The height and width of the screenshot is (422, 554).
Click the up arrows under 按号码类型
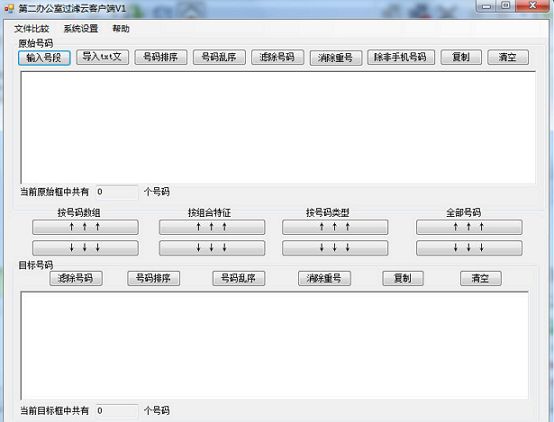click(x=335, y=227)
